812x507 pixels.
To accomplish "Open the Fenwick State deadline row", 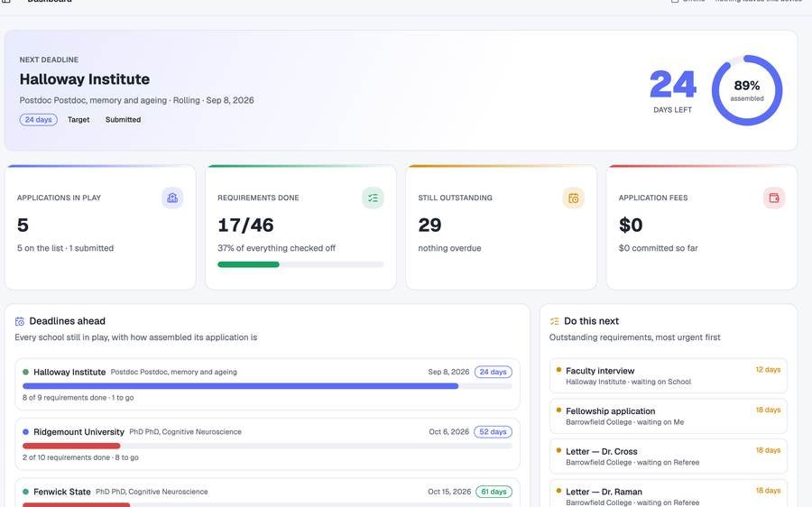I will (267, 493).
